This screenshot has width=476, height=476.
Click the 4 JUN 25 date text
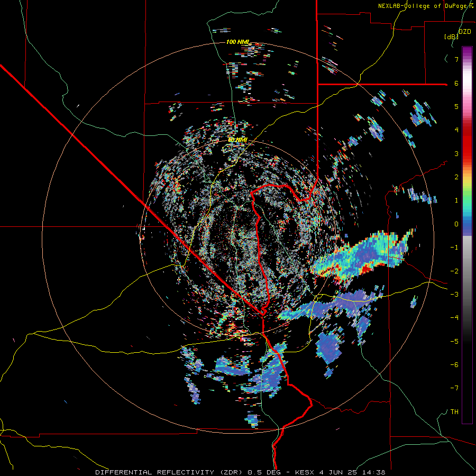point(337,472)
